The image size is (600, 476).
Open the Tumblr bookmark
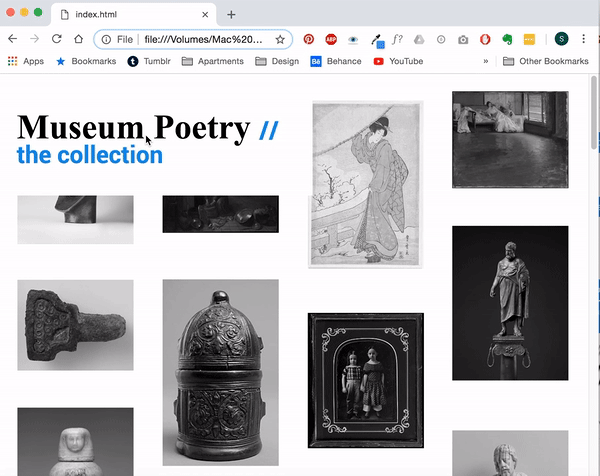(149, 61)
